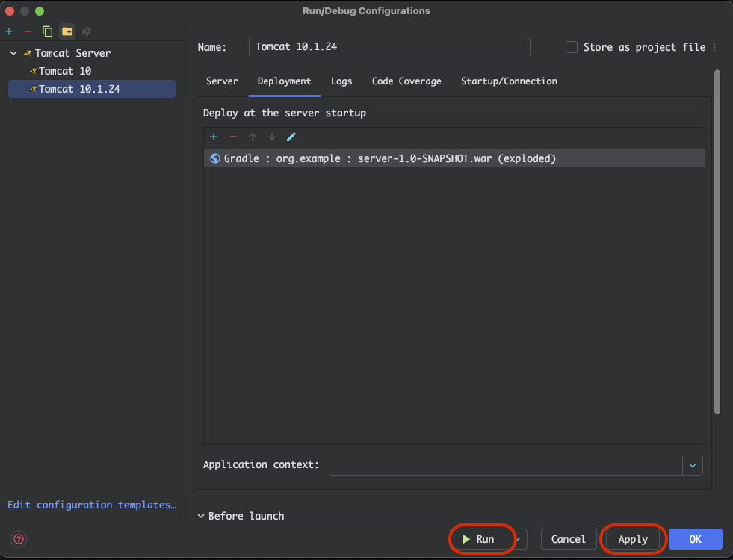Add a deployment artifact

tap(214, 137)
